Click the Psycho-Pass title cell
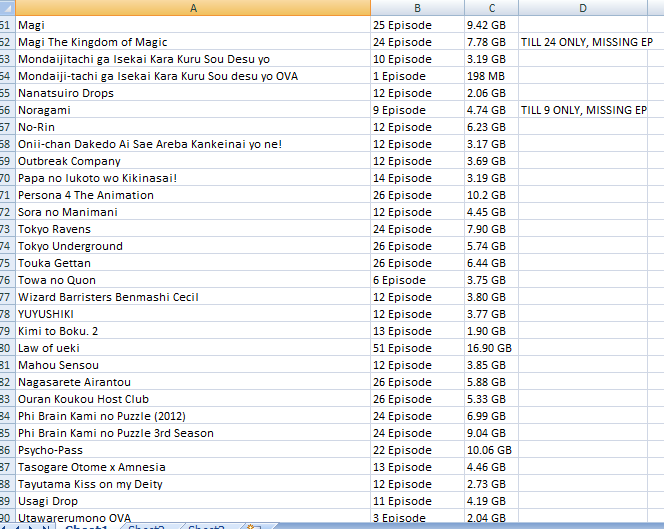 pyautogui.click(x=193, y=450)
